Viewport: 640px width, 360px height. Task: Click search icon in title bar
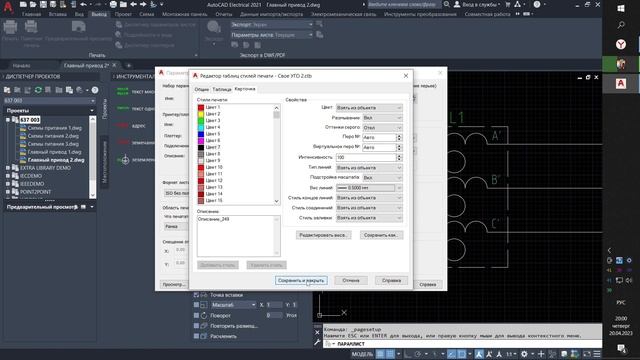(447, 4)
